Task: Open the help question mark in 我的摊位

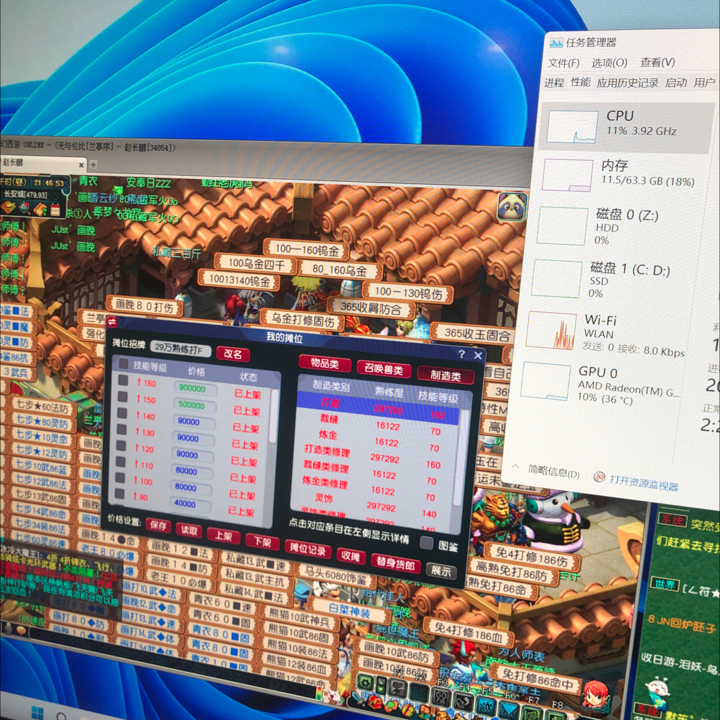Action: coord(461,354)
